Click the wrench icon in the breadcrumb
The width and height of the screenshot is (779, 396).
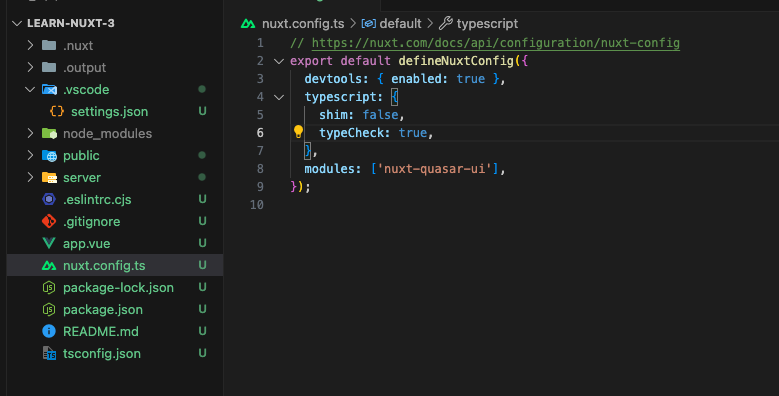coord(446,23)
